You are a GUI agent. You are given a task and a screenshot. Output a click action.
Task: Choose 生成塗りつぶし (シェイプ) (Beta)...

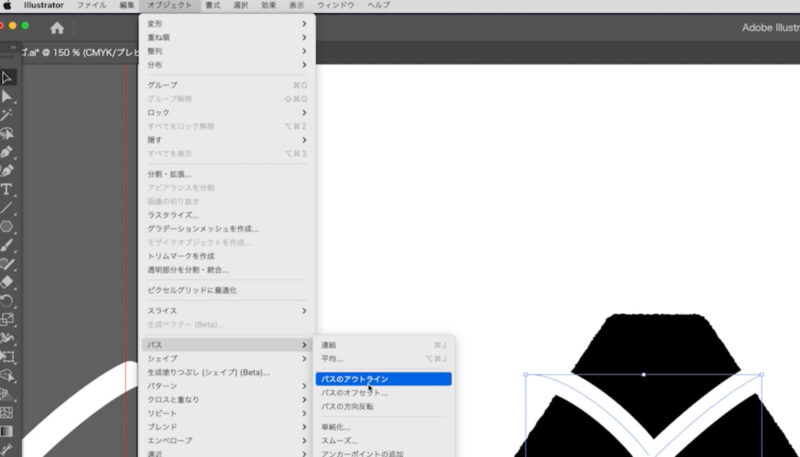coord(227,372)
